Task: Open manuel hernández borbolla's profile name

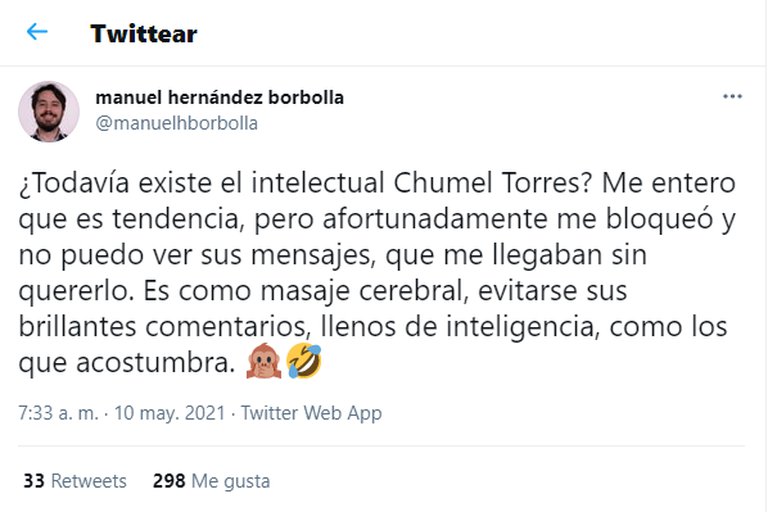Action: 219,98
